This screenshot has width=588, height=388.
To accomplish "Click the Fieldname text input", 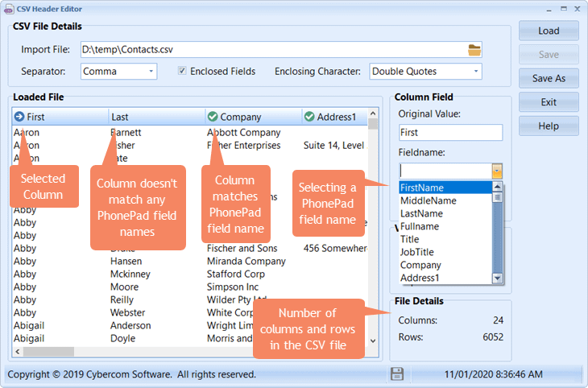I will (x=445, y=171).
